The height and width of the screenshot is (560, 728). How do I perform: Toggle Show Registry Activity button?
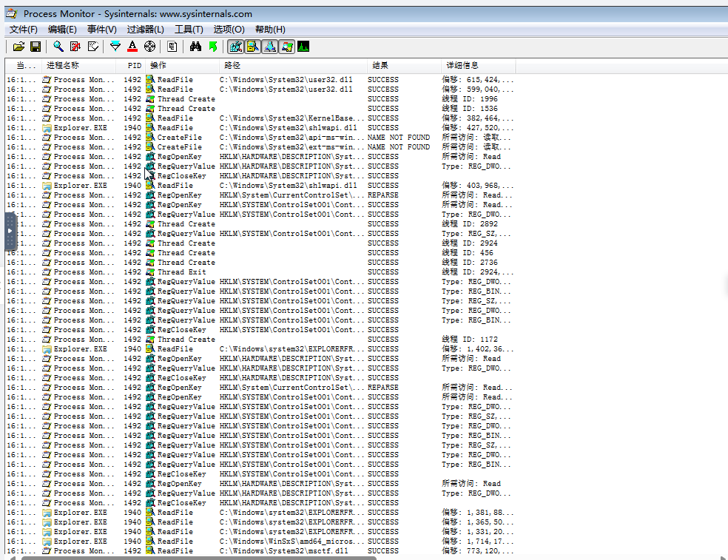point(236,47)
